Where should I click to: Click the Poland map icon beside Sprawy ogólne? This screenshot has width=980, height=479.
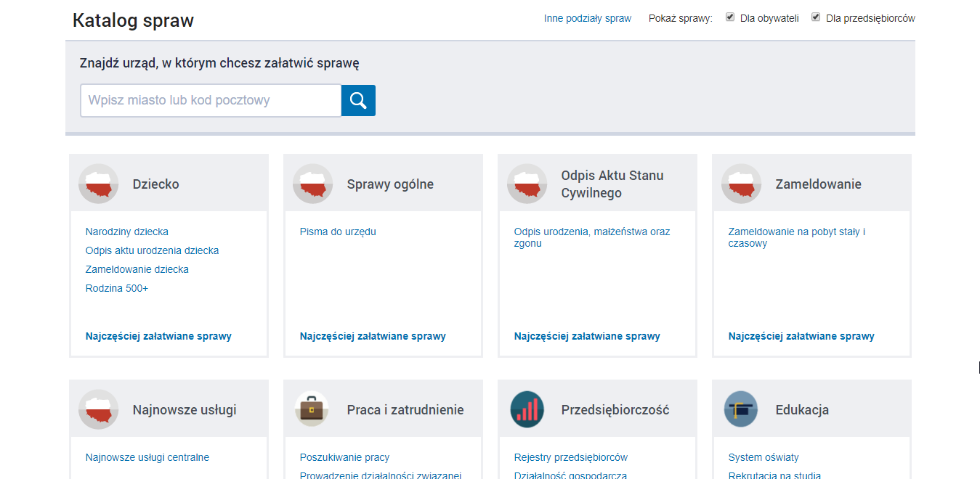(312, 184)
